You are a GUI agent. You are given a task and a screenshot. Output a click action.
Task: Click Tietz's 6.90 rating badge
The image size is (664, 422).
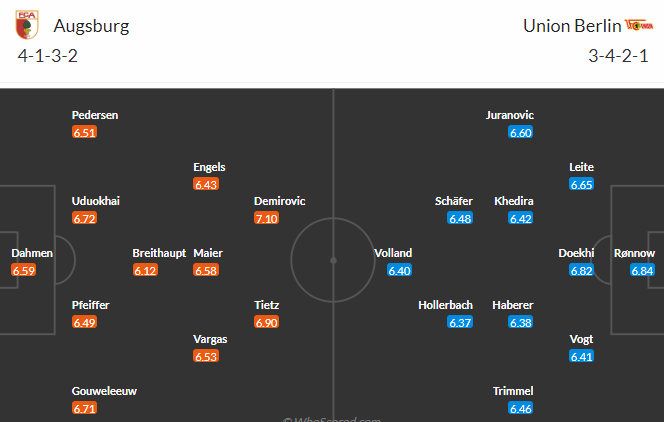click(266, 323)
